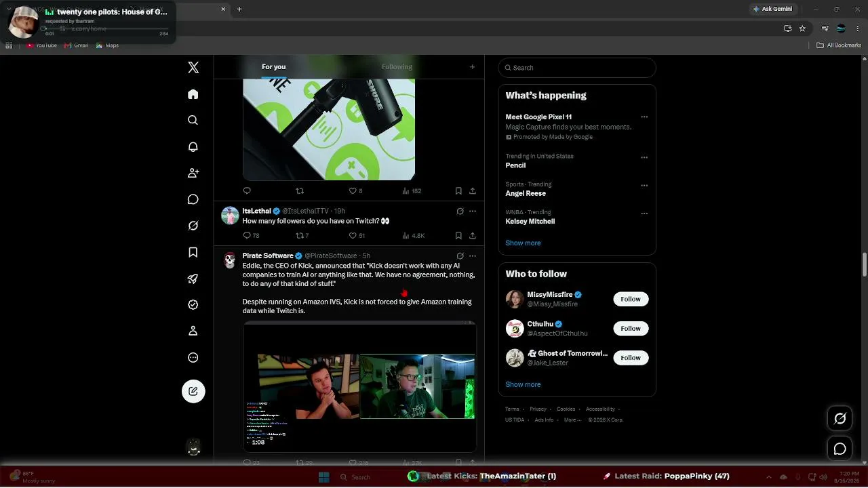Bookmark this page with the star
868x488 pixels.
tap(802, 28)
